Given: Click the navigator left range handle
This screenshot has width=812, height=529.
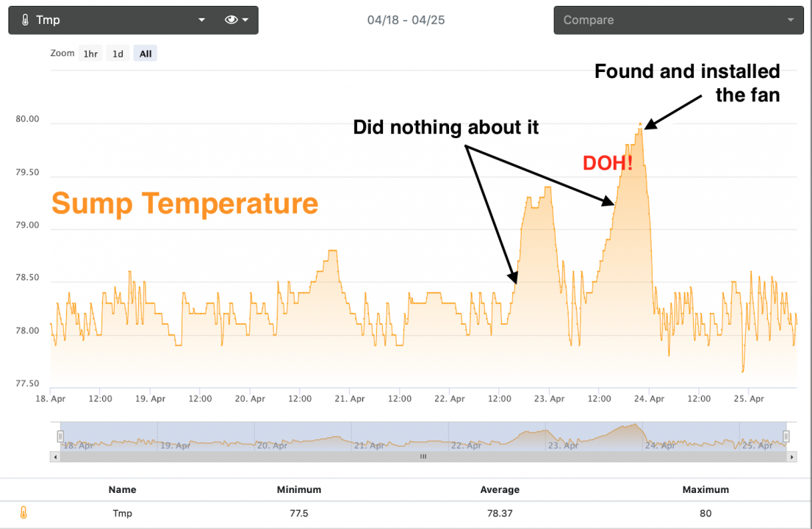Looking at the screenshot, I should click(61, 436).
